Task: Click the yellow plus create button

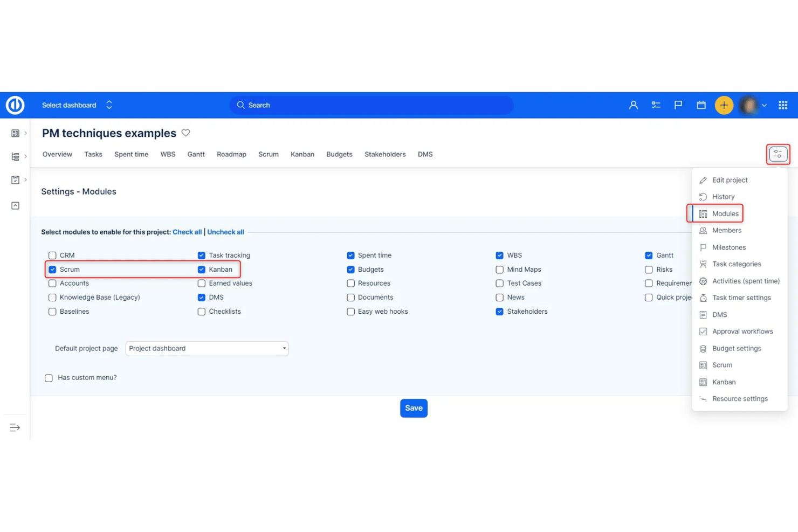Action: point(724,105)
